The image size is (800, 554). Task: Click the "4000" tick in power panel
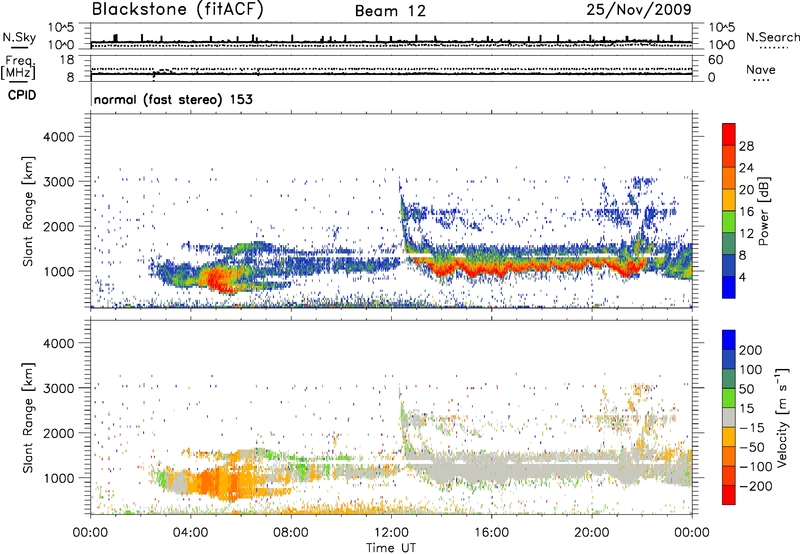click(x=59, y=137)
